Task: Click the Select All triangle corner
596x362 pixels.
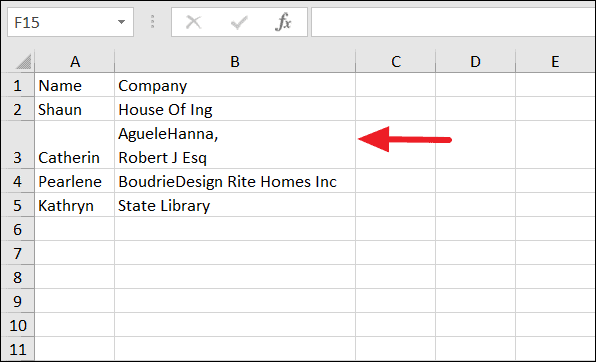Action: tap(24, 62)
